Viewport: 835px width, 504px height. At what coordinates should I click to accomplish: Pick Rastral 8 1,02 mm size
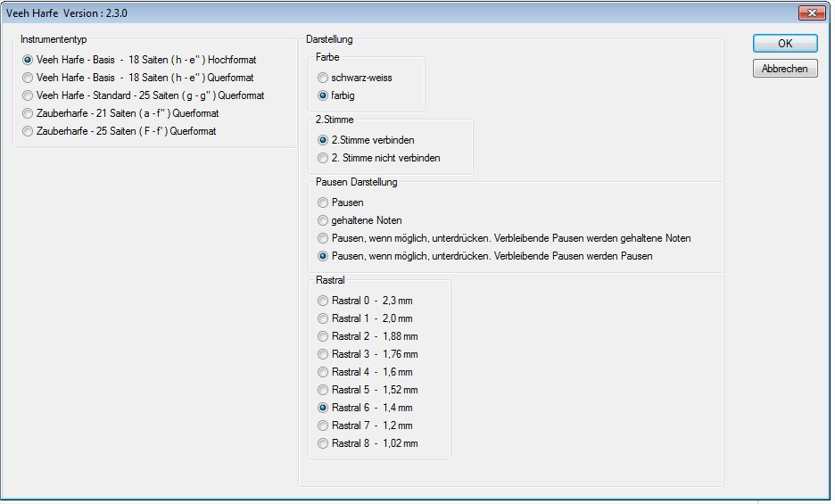click(x=324, y=443)
